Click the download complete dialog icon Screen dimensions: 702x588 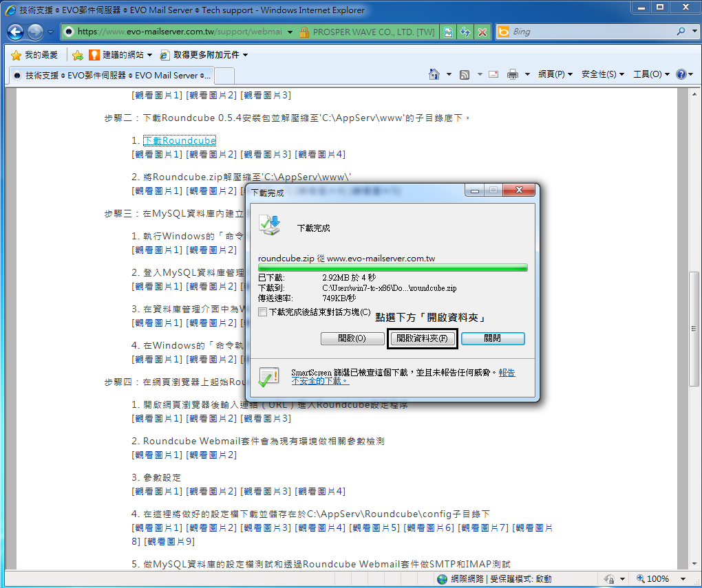[270, 225]
